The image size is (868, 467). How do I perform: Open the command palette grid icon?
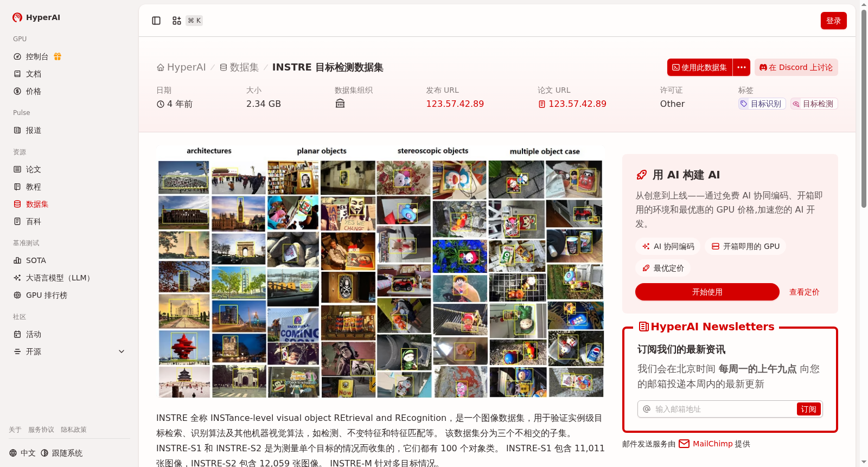177,21
